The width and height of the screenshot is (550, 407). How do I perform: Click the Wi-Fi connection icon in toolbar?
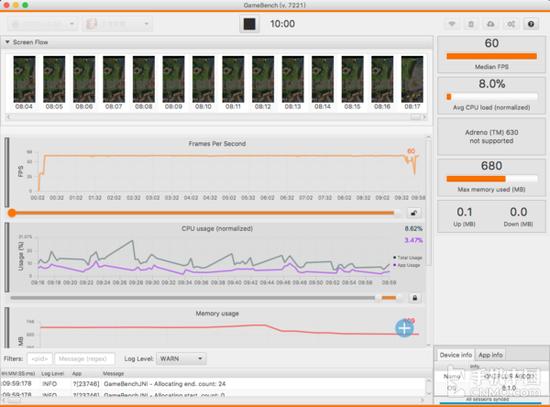(x=452, y=24)
